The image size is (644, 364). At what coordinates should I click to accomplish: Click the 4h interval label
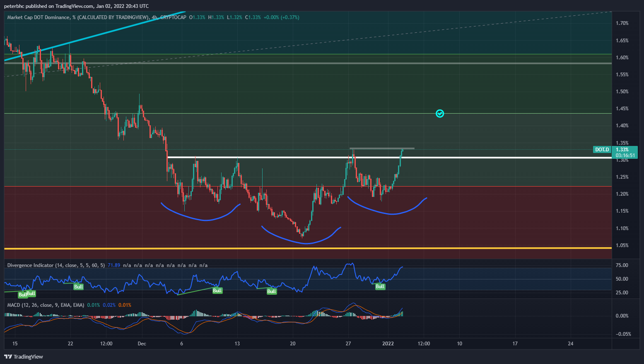tap(154, 17)
